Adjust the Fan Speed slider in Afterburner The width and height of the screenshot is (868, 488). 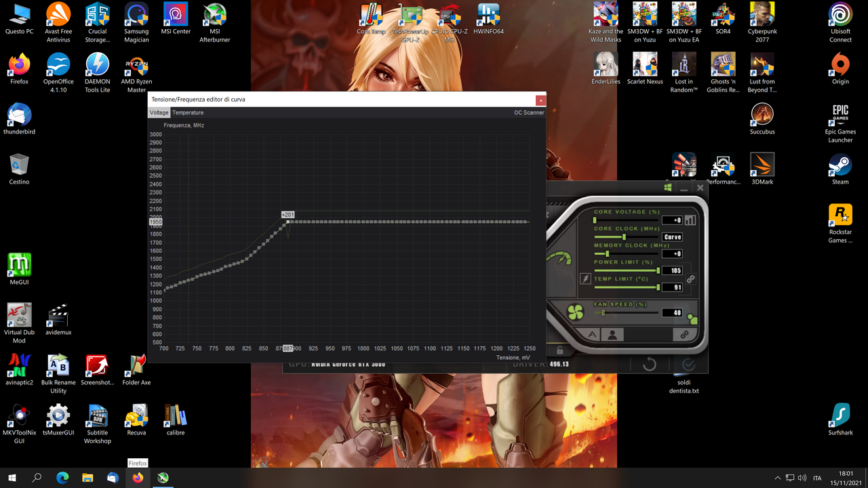point(625,312)
